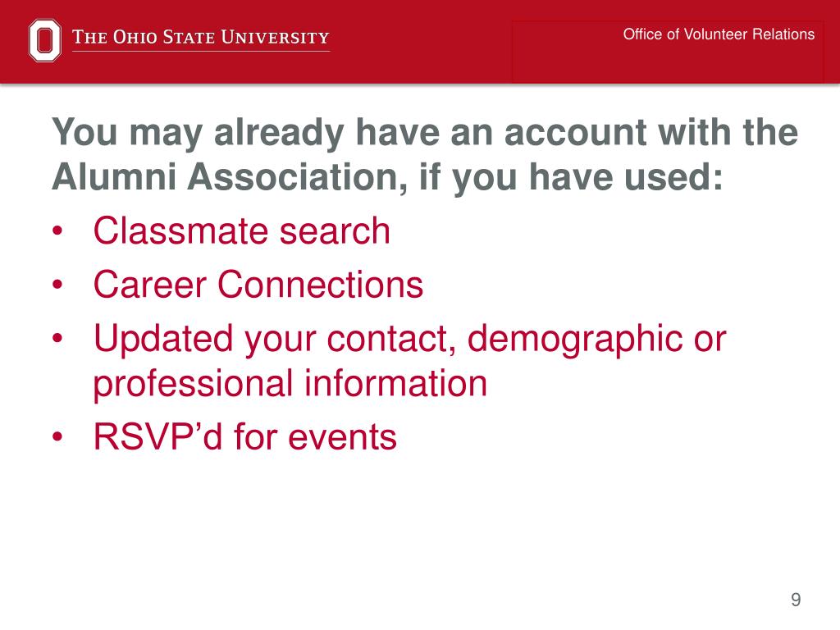
Task: Select the Career Connections item
Action: point(258,284)
